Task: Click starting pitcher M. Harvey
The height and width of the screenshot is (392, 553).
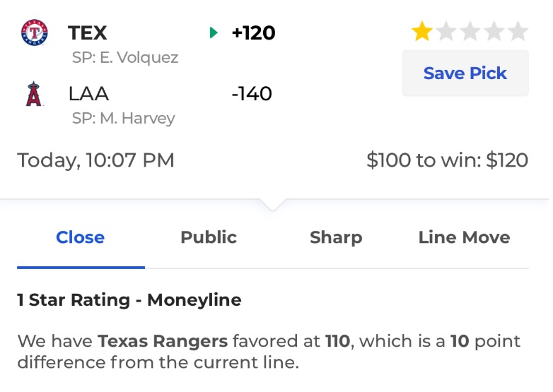Action: click(x=124, y=119)
